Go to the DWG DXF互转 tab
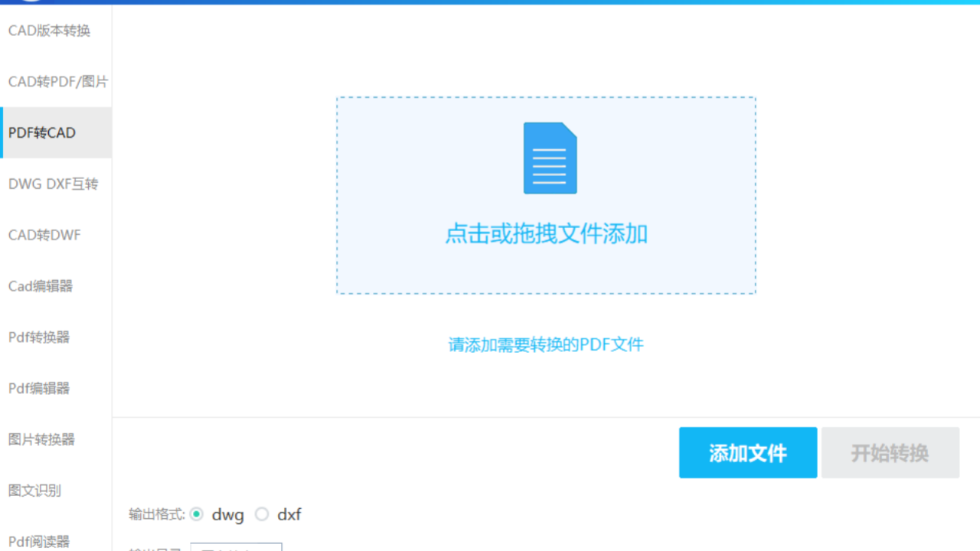 coord(54,184)
